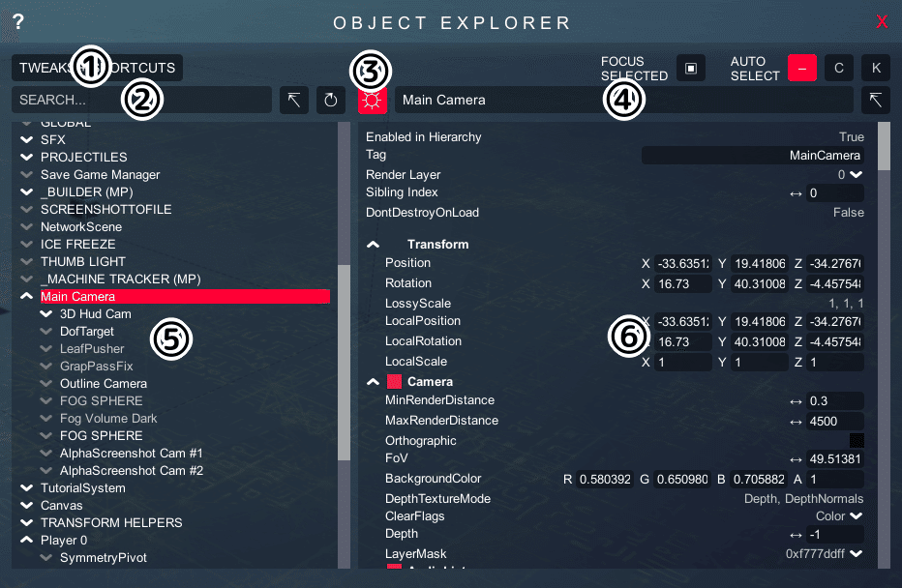The height and width of the screenshot is (588, 902).
Task: Click the hierarchy list scrollbar
Action: click(x=344, y=362)
